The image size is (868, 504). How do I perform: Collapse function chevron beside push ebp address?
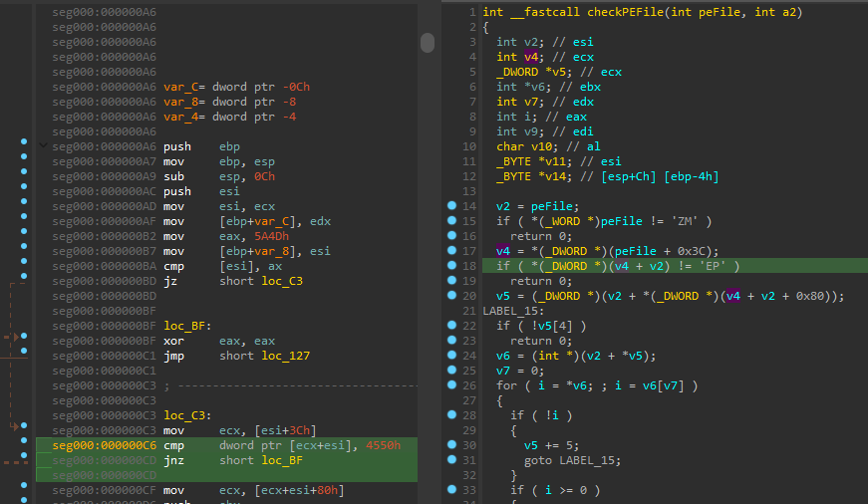tap(43, 146)
